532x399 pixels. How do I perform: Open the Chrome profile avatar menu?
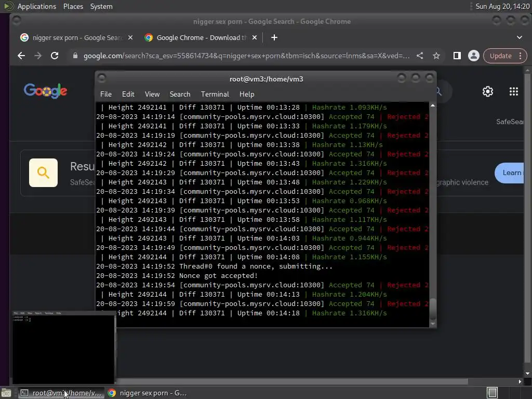(x=474, y=56)
